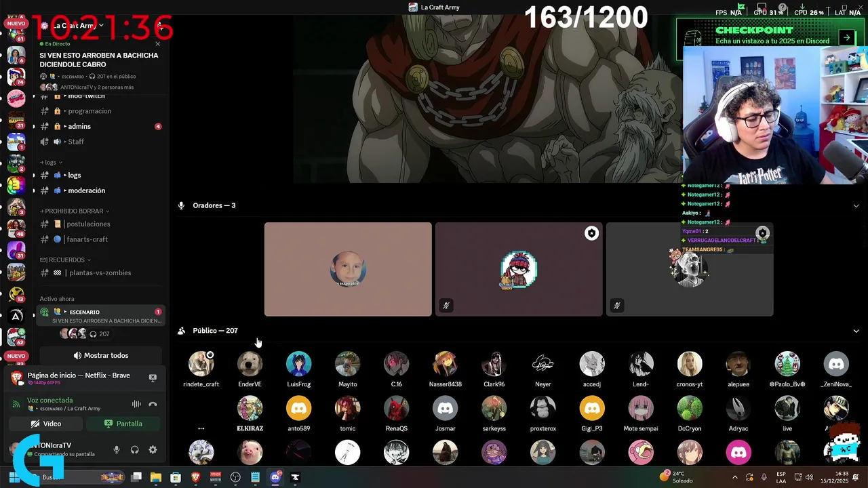Open the fanarts-craft channel
Screen dimensions: 868x488
100,239
